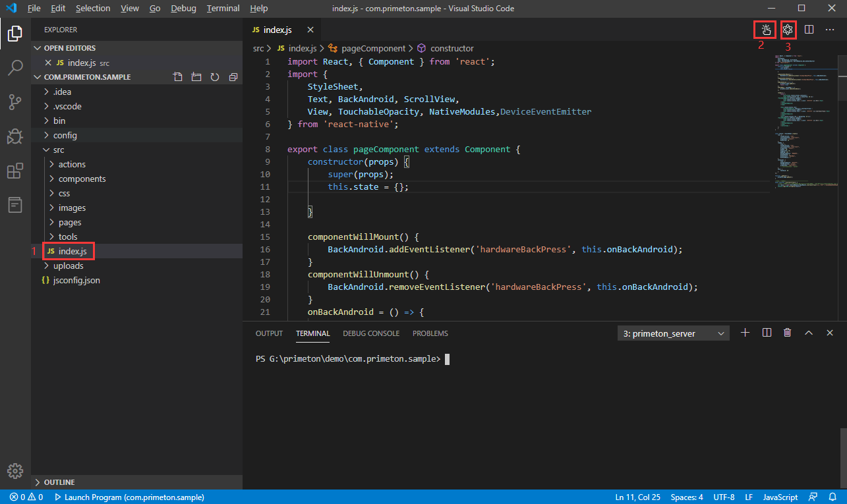
Task: Click the split editor right icon
Action: [x=809, y=30]
